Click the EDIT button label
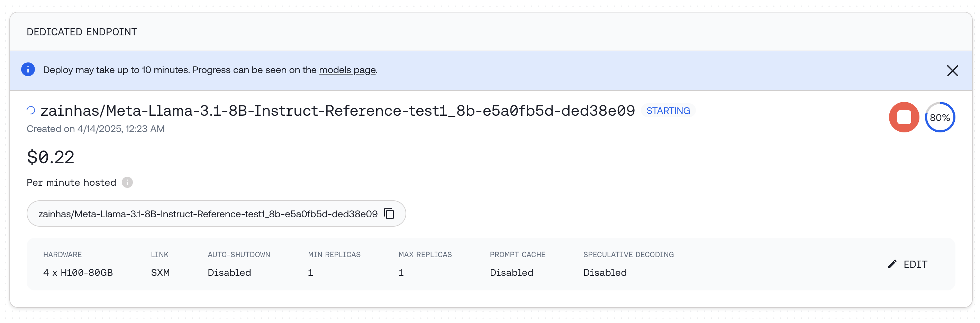This screenshot has width=980, height=323. (915, 264)
